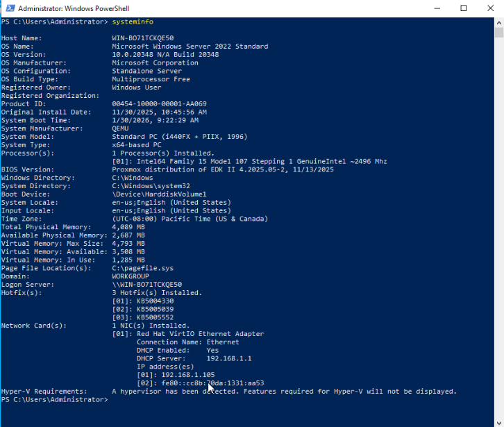Screen dimensions: 504x427
Task: Click original install date '11/30/2025, 10:45:56 AM'
Action: point(159,112)
